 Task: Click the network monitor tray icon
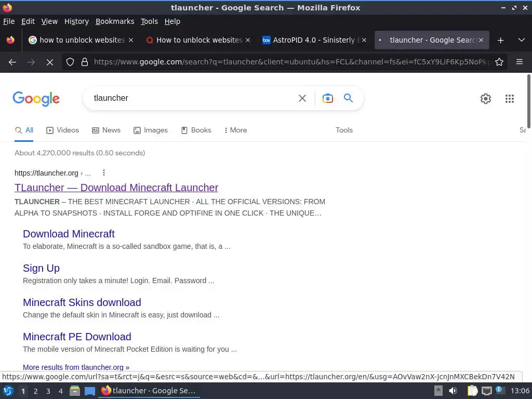click(x=486, y=391)
